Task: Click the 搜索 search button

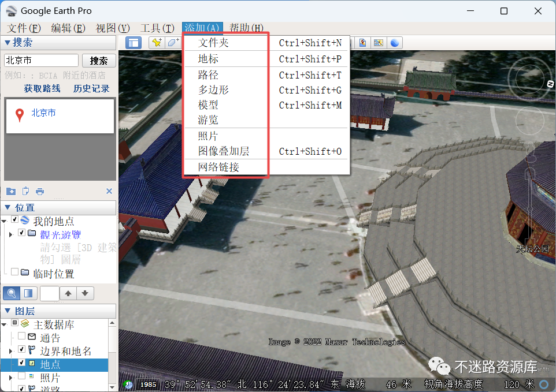Action: (x=99, y=61)
